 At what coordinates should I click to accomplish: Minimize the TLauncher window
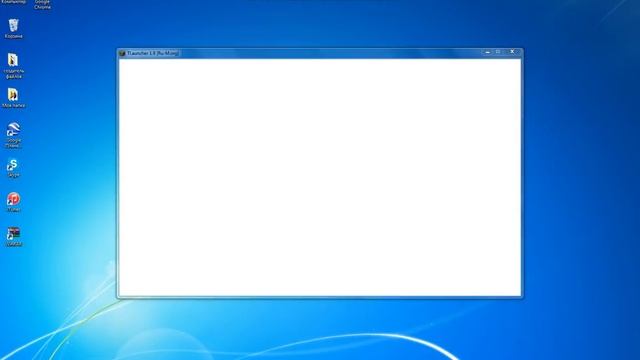point(487,52)
